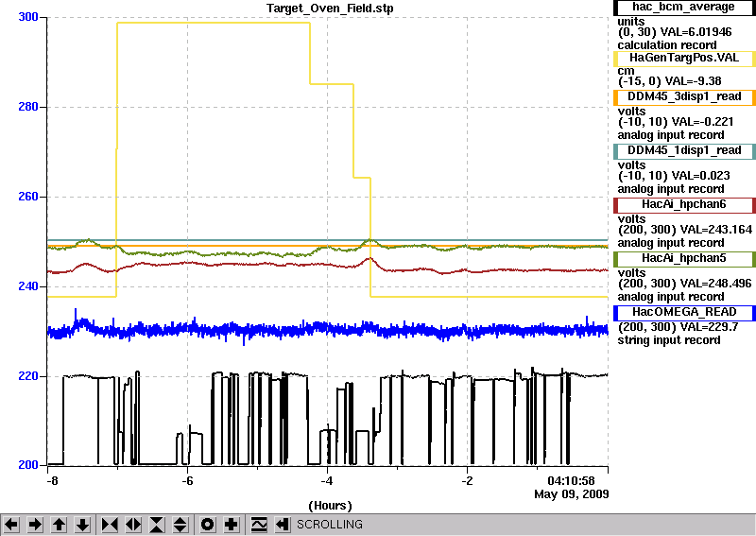Image resolution: width=756 pixels, height=536 pixels.
Task: Pan the plot down with the down arrow button
Action: tap(82, 525)
